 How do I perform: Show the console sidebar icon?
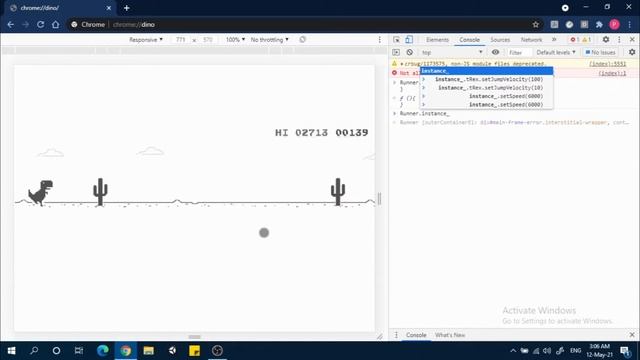pyautogui.click(x=396, y=52)
